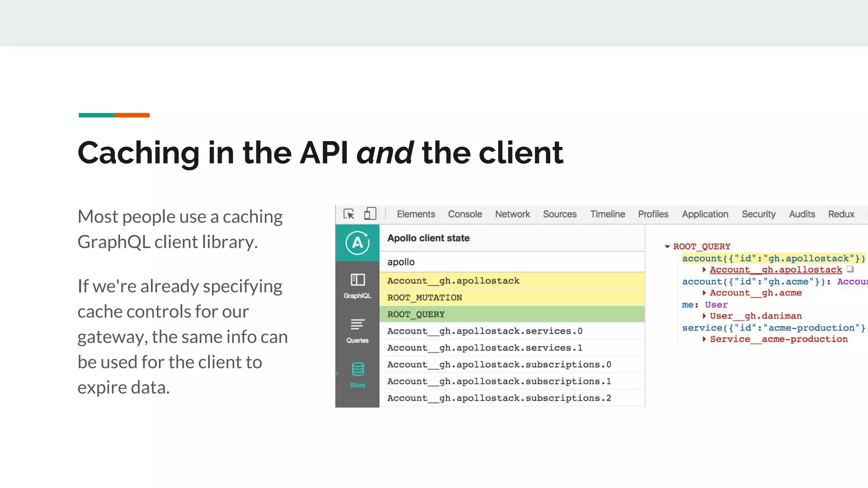Open the Queries panel in the sidebar
The image size is (868, 488).
(357, 331)
